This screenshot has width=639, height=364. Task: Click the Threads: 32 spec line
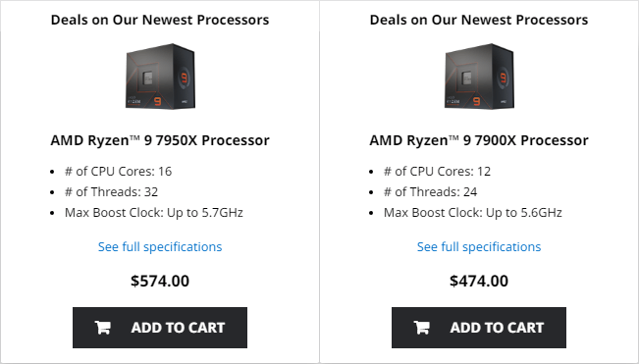[x=111, y=191]
